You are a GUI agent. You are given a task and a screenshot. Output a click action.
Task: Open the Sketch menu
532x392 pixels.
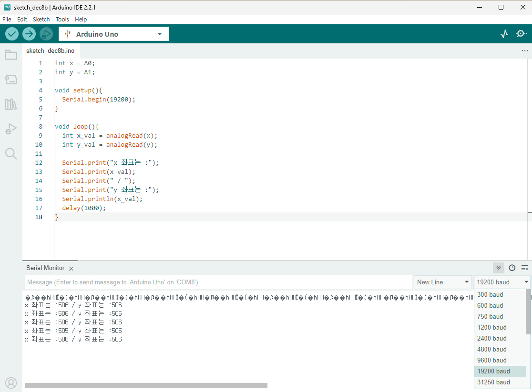click(x=41, y=20)
